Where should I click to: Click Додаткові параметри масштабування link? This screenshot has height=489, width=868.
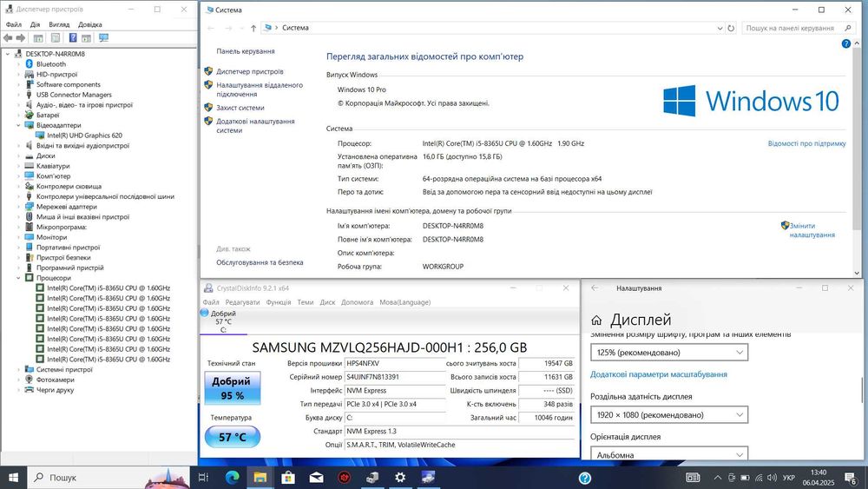[658, 374]
